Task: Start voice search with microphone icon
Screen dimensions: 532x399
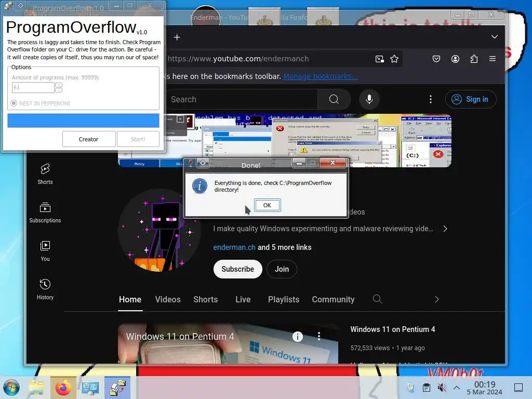Action: [x=369, y=99]
